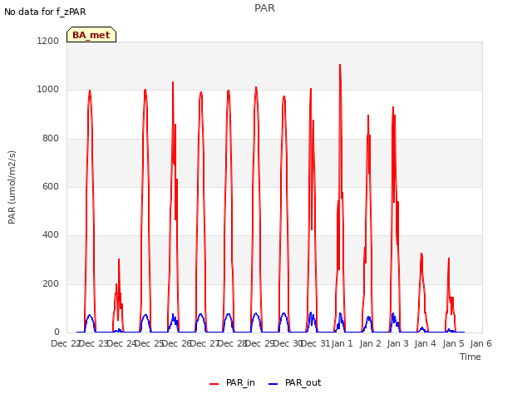Click the 0 y-axis tick label
This screenshot has height=399, width=532.
[57, 332]
